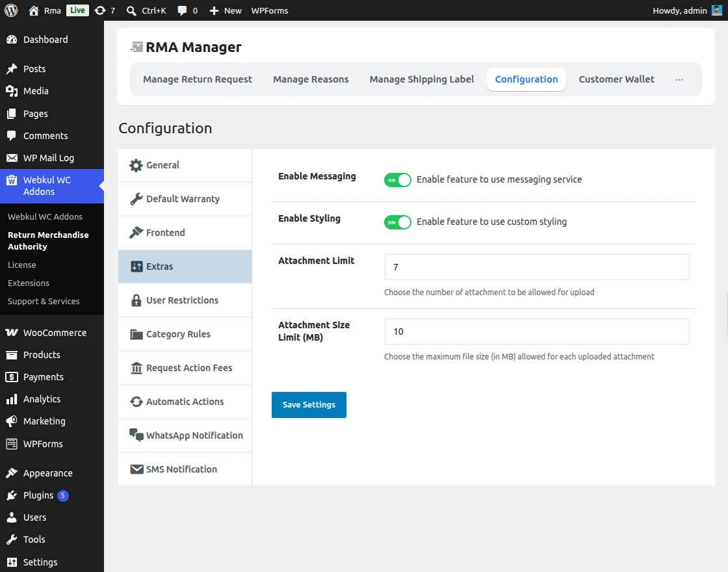
Task: Click the Appearance brush icon
Action: 12,473
